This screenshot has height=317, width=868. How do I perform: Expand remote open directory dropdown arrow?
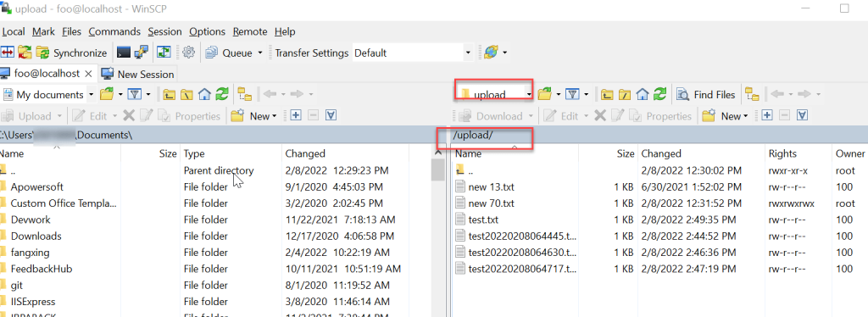pyautogui.click(x=558, y=95)
